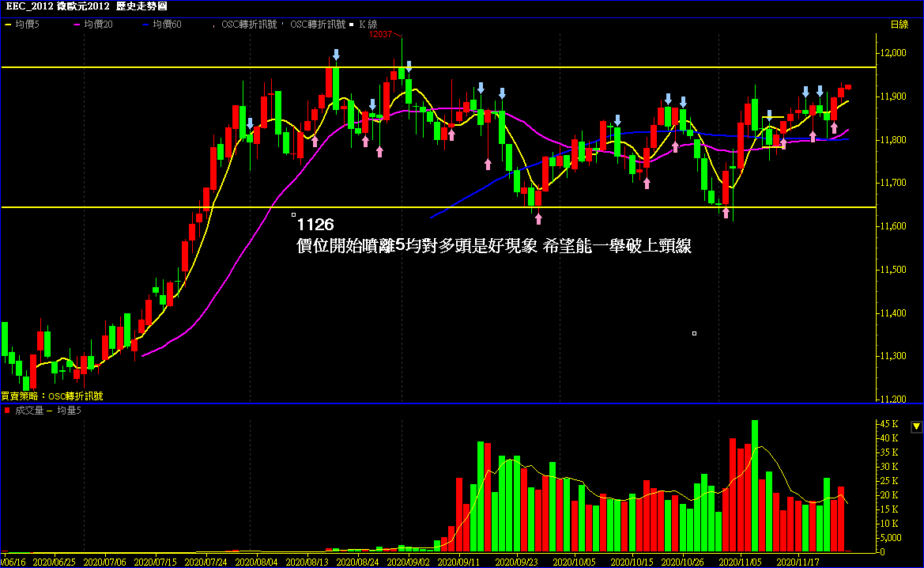This screenshot has height=568, width=924.
Task: Click the 11,300 price axis label
Action: point(893,356)
